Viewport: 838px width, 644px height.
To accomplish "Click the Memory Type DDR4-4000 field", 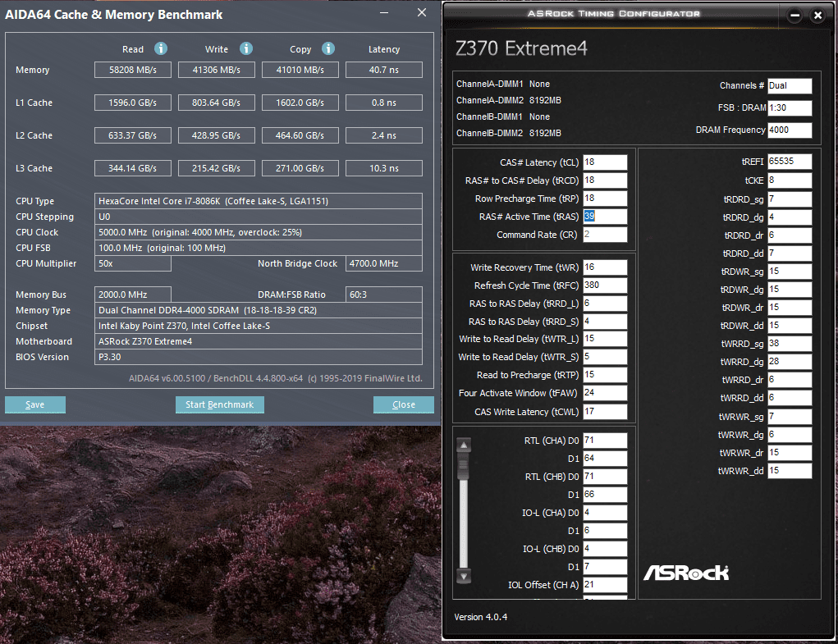I will point(259,310).
